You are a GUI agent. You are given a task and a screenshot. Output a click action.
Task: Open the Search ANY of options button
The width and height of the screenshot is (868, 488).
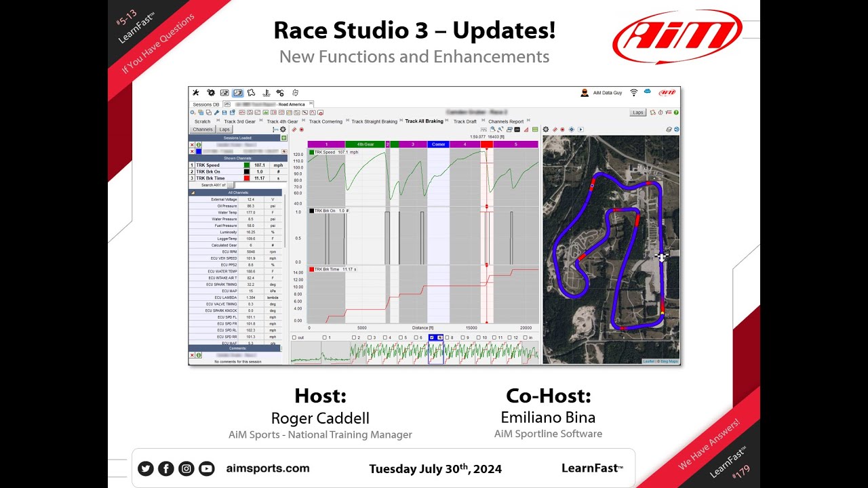[231, 185]
